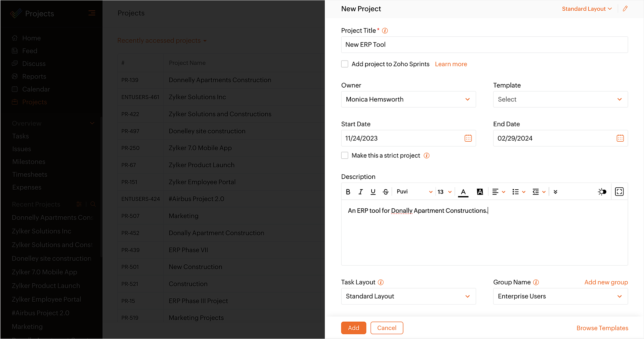
Task: Click the Home icon in the sidebar
Action: tap(15, 38)
